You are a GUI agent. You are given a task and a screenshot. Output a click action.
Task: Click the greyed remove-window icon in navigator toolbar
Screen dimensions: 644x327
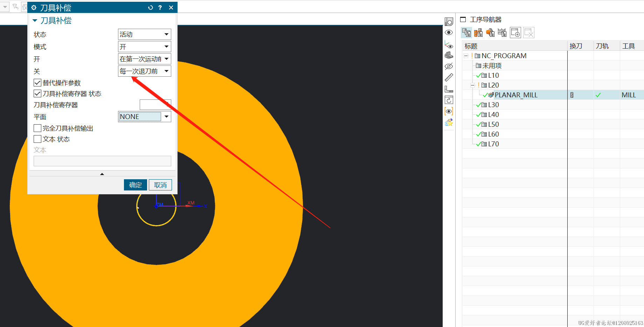tap(529, 33)
